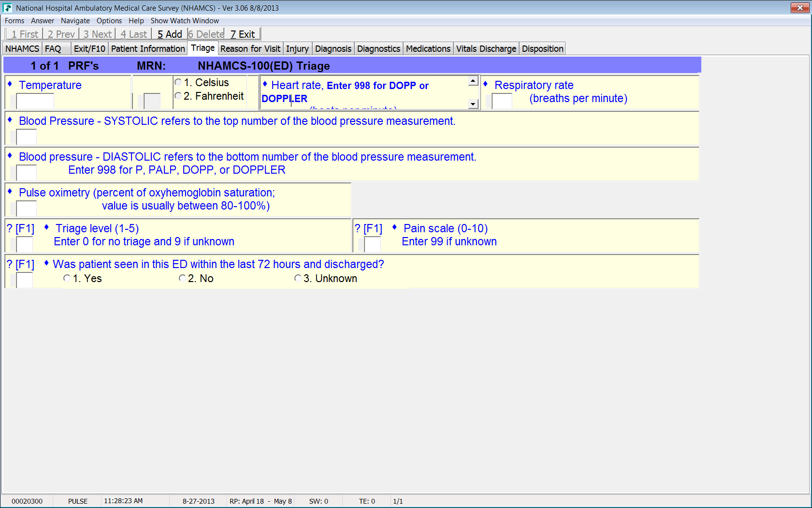
Task: Open the Options menu
Action: 109,21
